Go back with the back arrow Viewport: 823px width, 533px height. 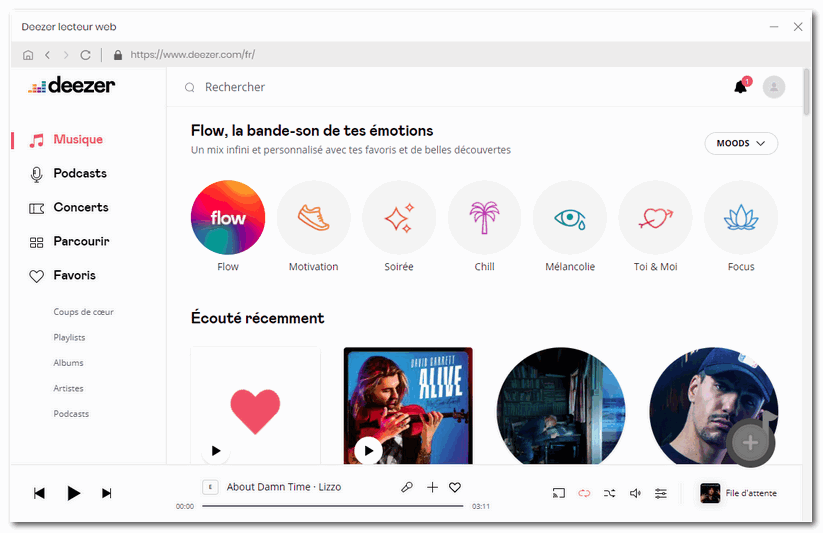click(x=47, y=55)
